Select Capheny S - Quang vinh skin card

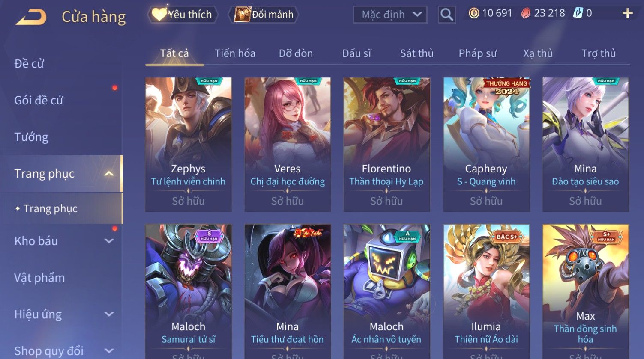[486, 145]
